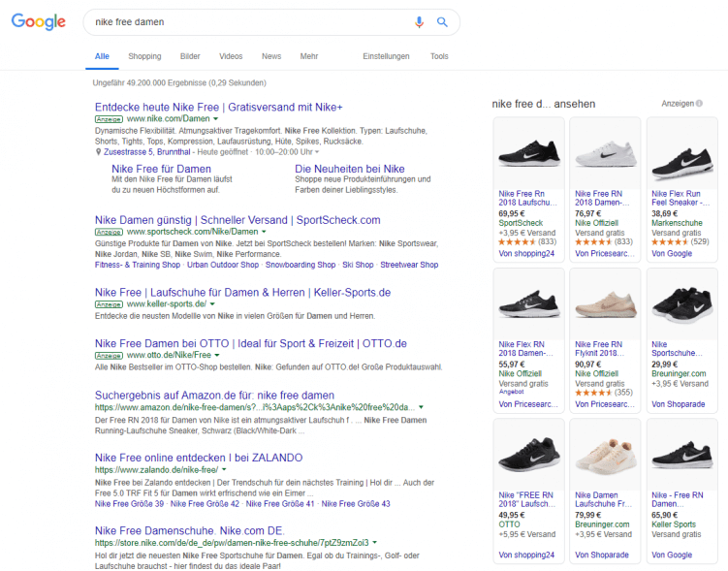Click the blue search magnifier icon
The width and height of the screenshot is (728, 571).
[x=442, y=22]
